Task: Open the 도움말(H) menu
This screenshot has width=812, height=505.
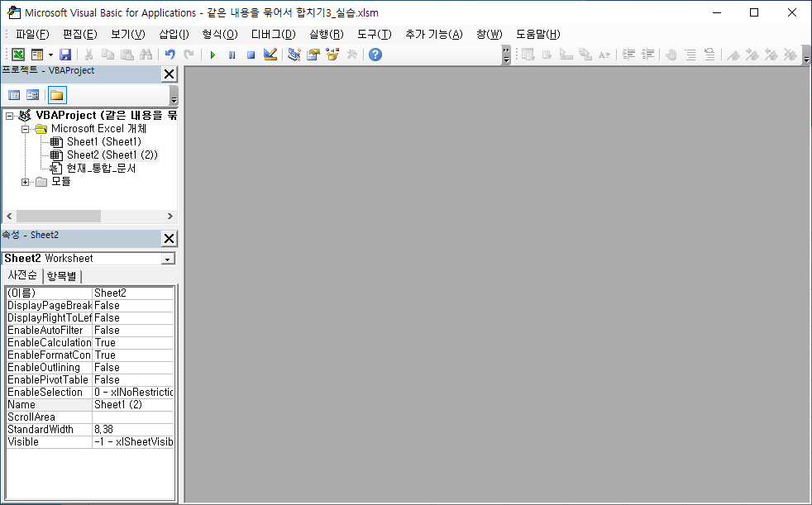Action: [x=538, y=34]
